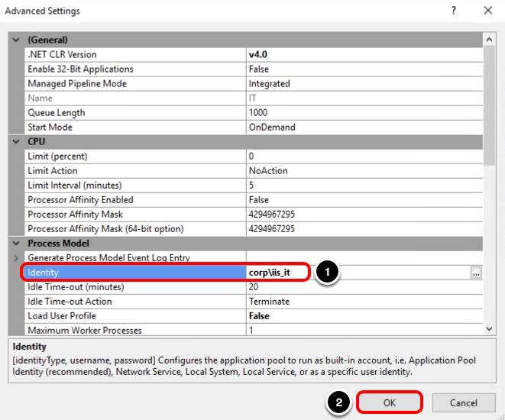This screenshot has height=420, width=505.
Task: Click the Limit Interval value 5
Action: [x=364, y=186]
